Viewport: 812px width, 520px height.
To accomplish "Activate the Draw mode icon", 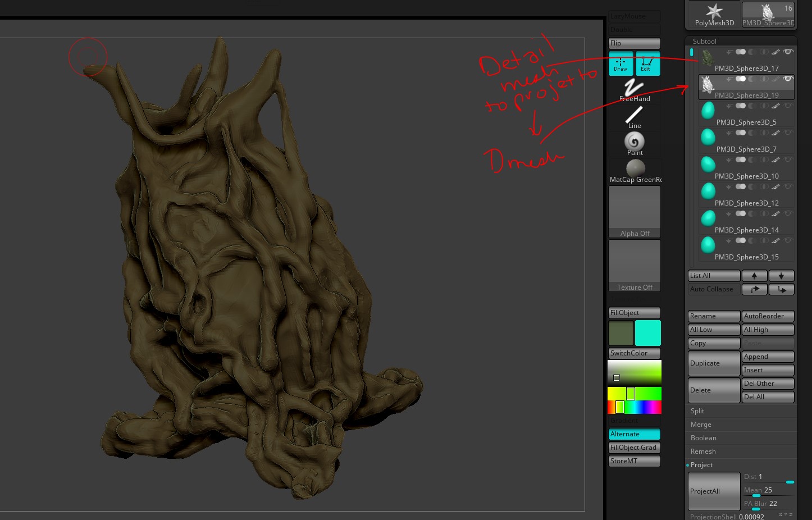I will tap(621, 63).
